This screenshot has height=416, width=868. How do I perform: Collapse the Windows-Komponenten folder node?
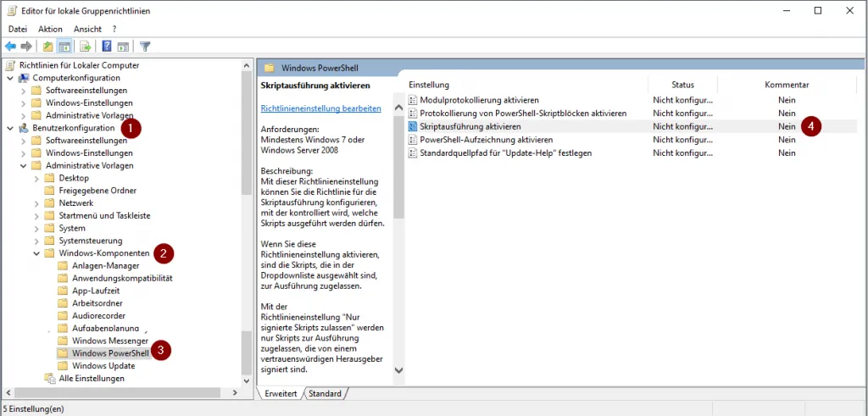pyautogui.click(x=36, y=253)
